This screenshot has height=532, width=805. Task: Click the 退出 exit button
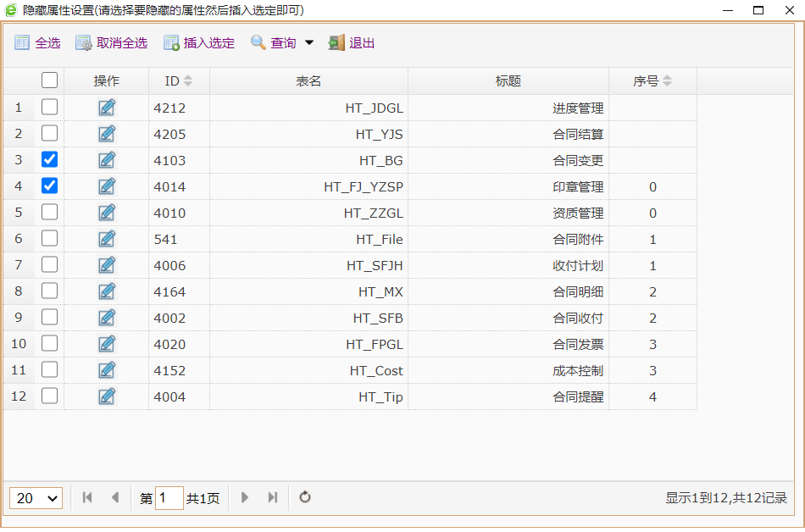coord(352,43)
